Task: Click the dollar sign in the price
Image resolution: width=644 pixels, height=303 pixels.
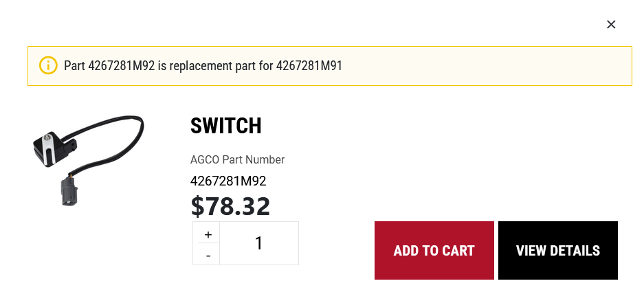Action: tap(197, 206)
